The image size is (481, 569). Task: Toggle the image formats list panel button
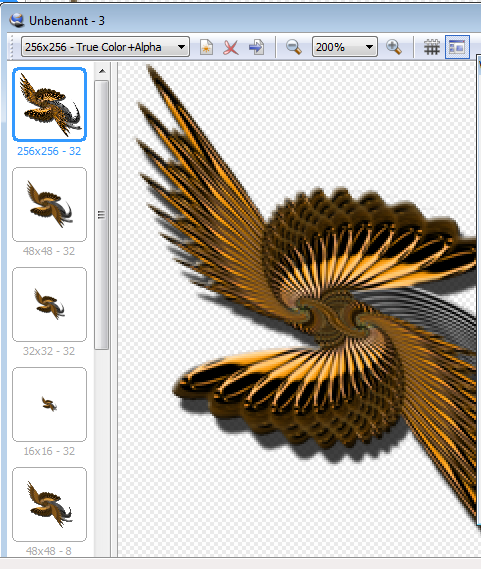coord(457,47)
